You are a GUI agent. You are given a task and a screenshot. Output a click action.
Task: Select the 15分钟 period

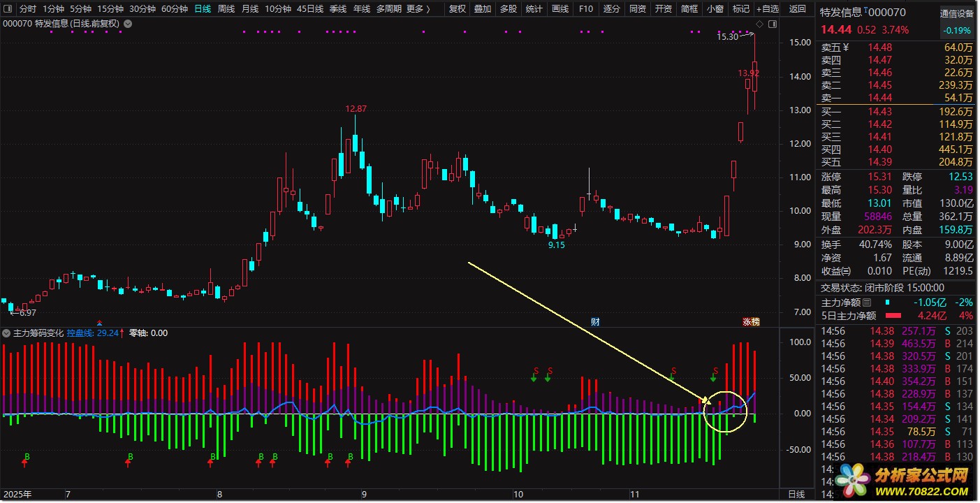tap(110, 9)
